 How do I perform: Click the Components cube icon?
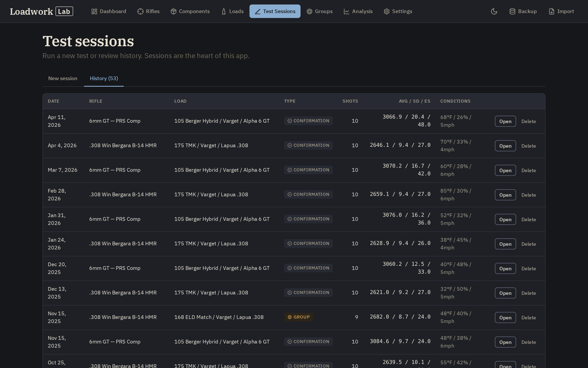click(174, 11)
